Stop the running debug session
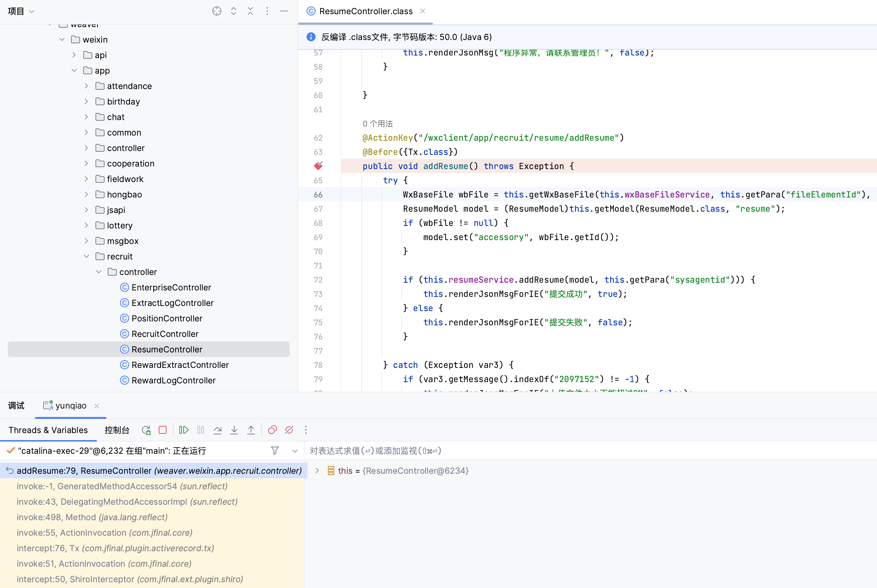The width and height of the screenshot is (877, 588). pyautogui.click(x=162, y=430)
